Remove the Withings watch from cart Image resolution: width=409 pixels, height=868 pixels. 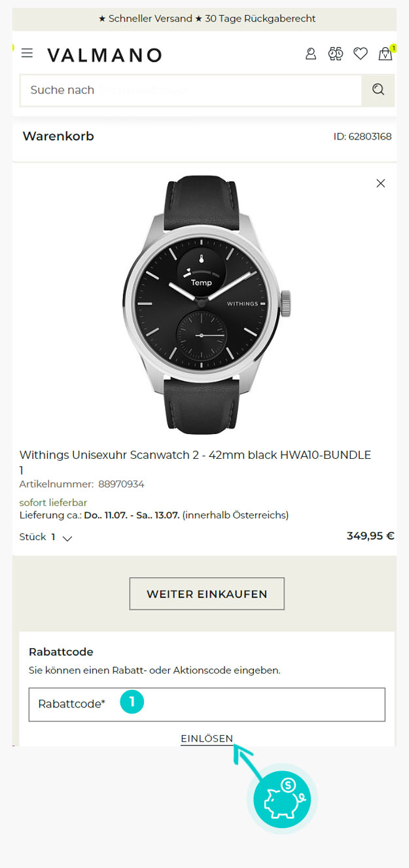[x=381, y=183]
